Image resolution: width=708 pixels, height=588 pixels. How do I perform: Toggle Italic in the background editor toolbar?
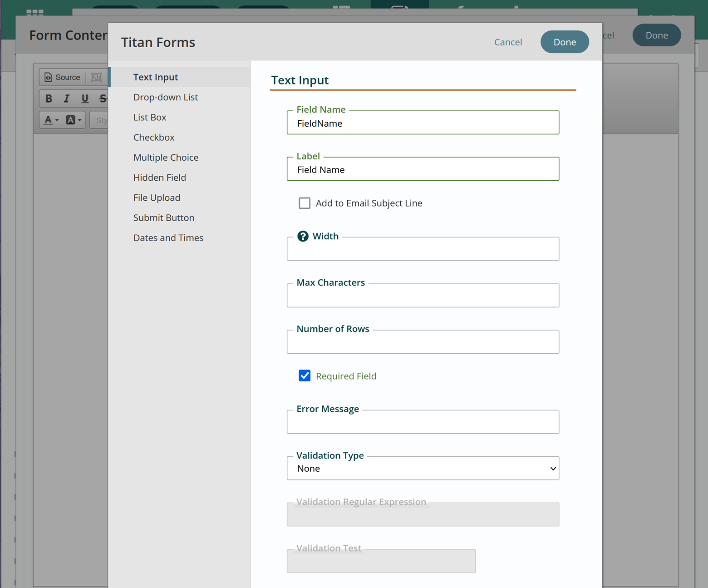click(67, 99)
